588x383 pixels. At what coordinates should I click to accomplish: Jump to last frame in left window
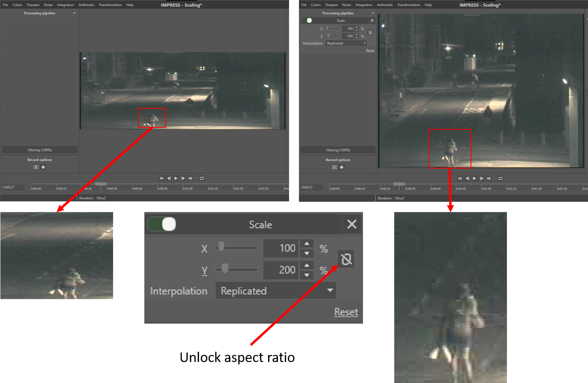[191, 178]
